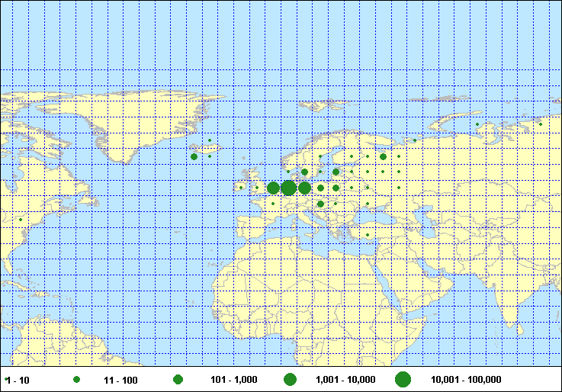Select the "101 - 1,000" legend label
This screenshot has width=562, height=392.
[236, 379]
